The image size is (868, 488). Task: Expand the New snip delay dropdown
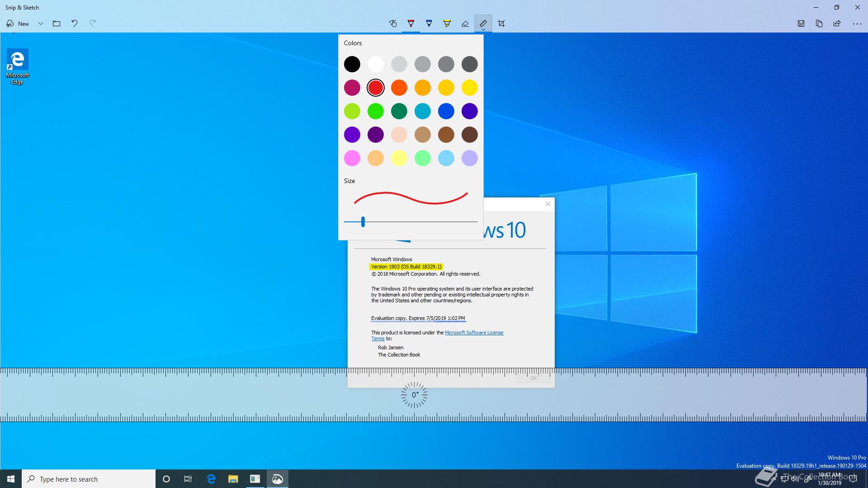[x=41, y=23]
